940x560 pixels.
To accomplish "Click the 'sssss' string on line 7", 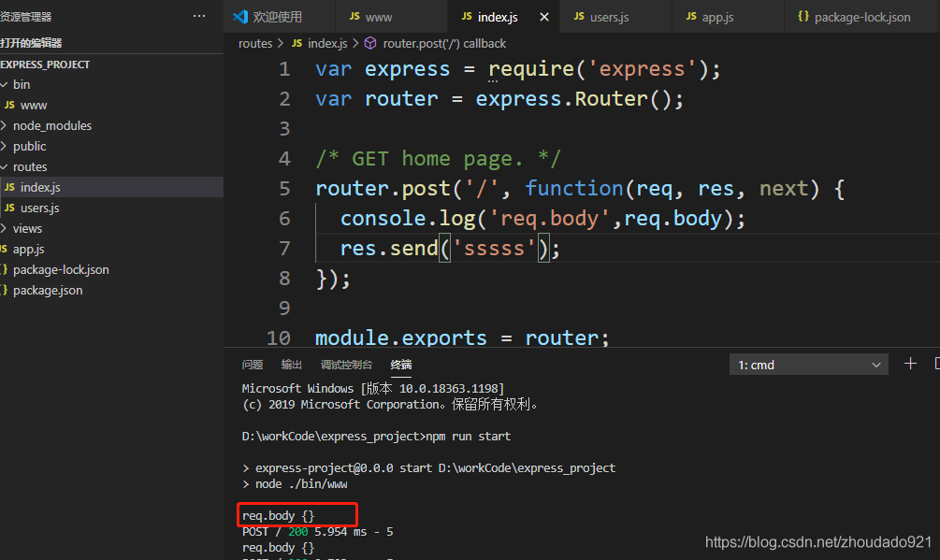I will click(x=494, y=249).
